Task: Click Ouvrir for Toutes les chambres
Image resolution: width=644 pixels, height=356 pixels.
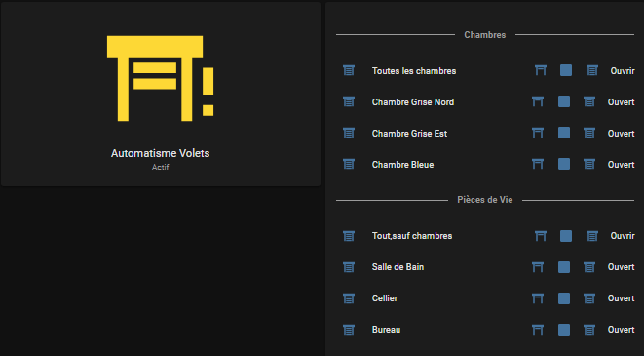Action: pos(623,71)
